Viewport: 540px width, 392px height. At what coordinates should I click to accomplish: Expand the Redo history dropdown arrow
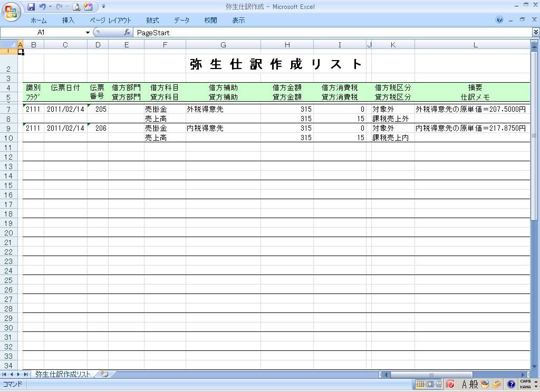pyautogui.click(x=67, y=6)
